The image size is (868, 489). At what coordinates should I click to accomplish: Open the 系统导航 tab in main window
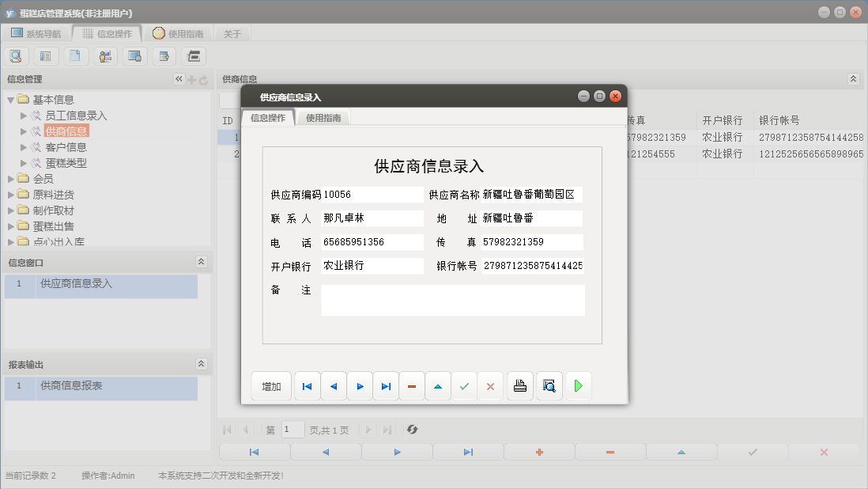36,34
